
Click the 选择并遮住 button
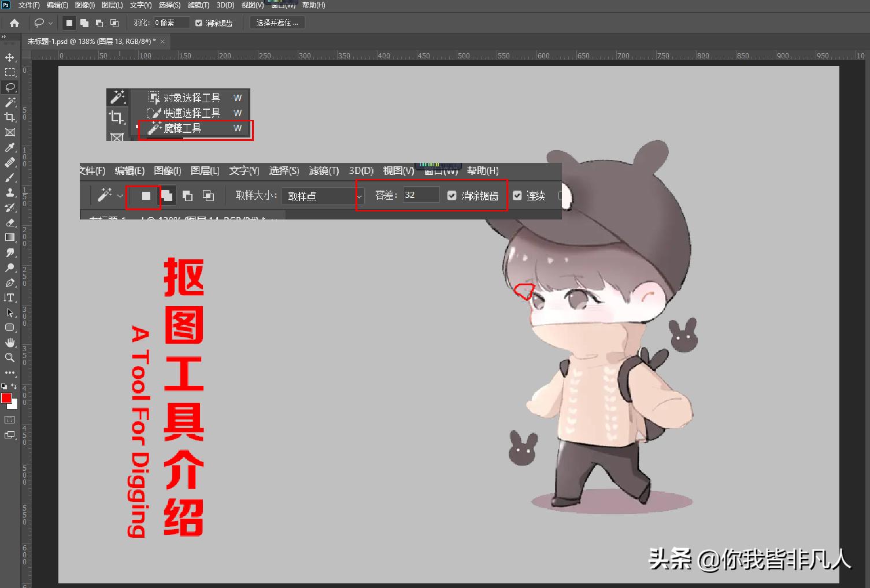pos(277,23)
